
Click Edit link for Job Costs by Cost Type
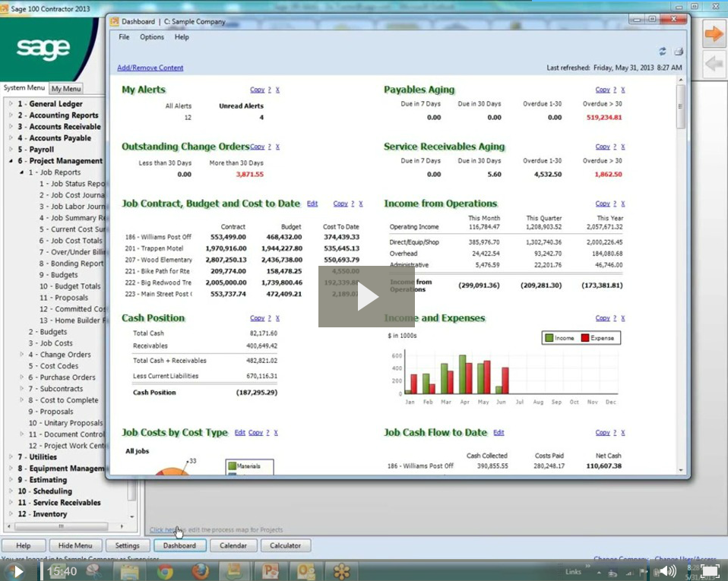pyautogui.click(x=239, y=432)
